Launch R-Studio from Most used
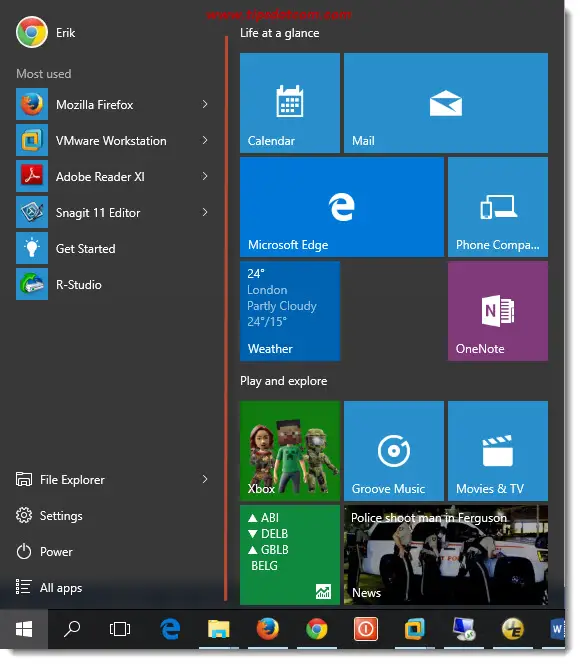 click(x=114, y=285)
